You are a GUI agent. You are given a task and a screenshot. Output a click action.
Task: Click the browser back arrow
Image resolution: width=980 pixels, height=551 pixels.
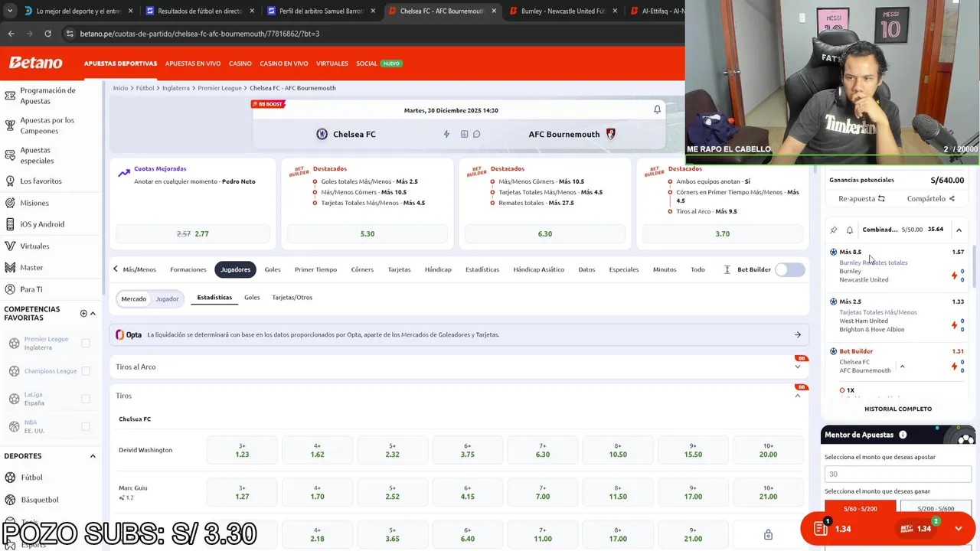(11, 34)
